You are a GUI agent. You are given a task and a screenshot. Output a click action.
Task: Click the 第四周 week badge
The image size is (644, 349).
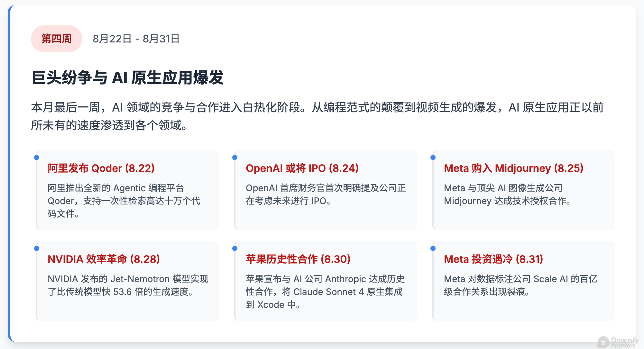tap(56, 39)
